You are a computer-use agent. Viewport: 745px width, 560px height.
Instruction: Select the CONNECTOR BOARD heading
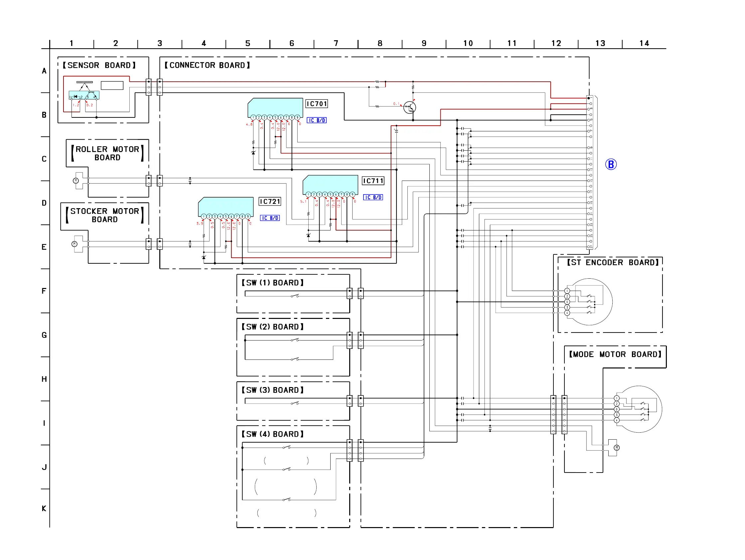[x=207, y=65]
